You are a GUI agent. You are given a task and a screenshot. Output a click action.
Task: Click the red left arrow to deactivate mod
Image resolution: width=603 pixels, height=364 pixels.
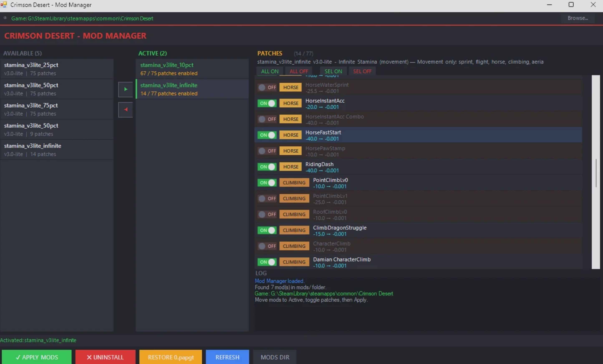coord(125,110)
